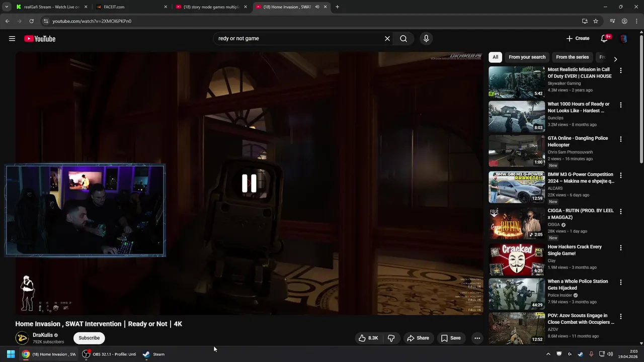
Task: Click the address bar URL
Action: pos(92,21)
